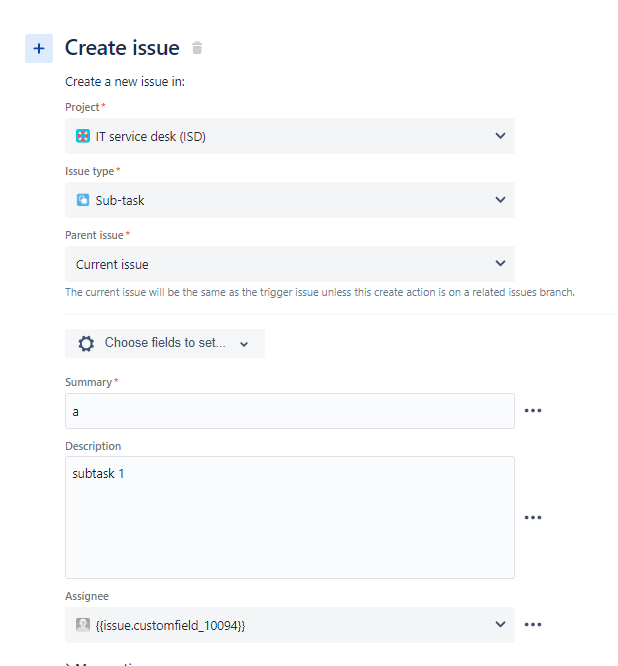This screenshot has width=618, height=666.
Task: Select the 'Current issue' parent value
Action: 112,265
